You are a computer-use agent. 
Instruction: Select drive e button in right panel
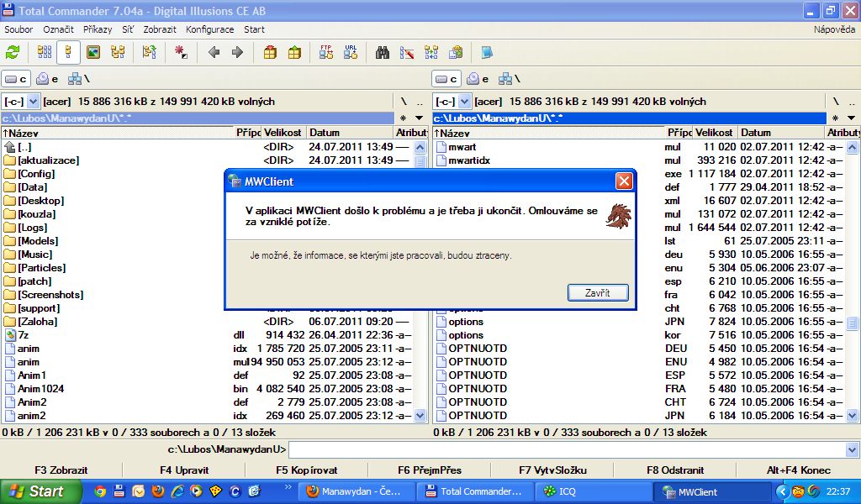click(x=478, y=80)
